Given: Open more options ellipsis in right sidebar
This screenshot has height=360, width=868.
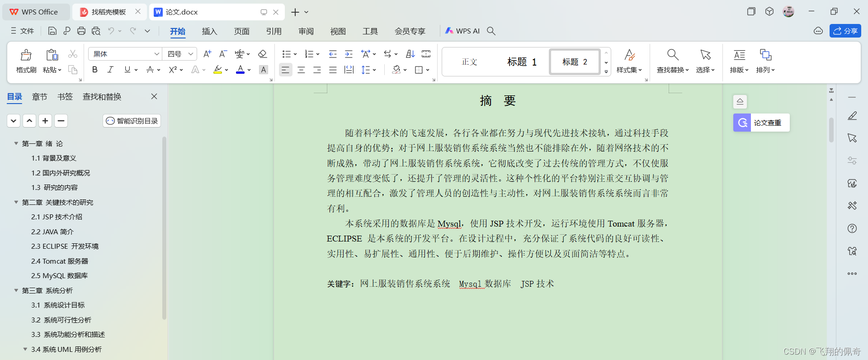Looking at the screenshot, I should click(852, 274).
